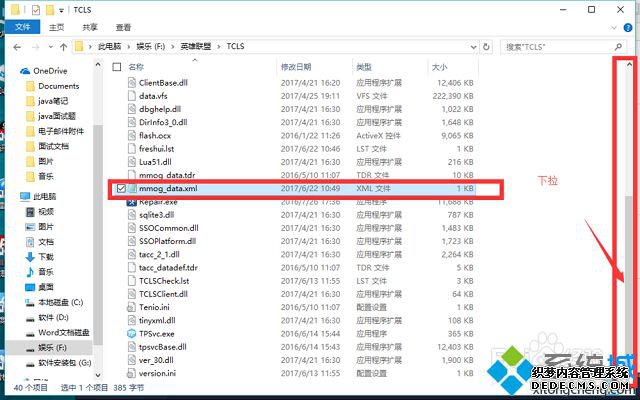Click the sqlite3.dll file icon
Viewport: 640px width, 400px height.
tap(131, 215)
